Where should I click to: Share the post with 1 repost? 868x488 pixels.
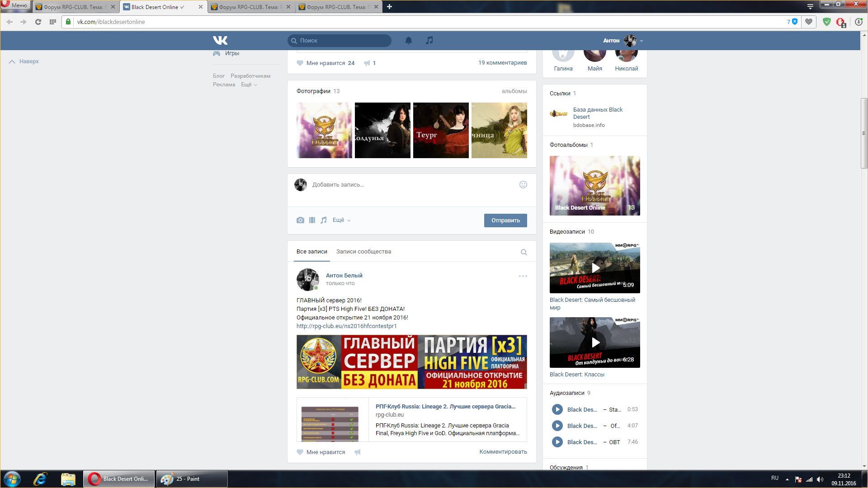pyautogui.click(x=370, y=63)
